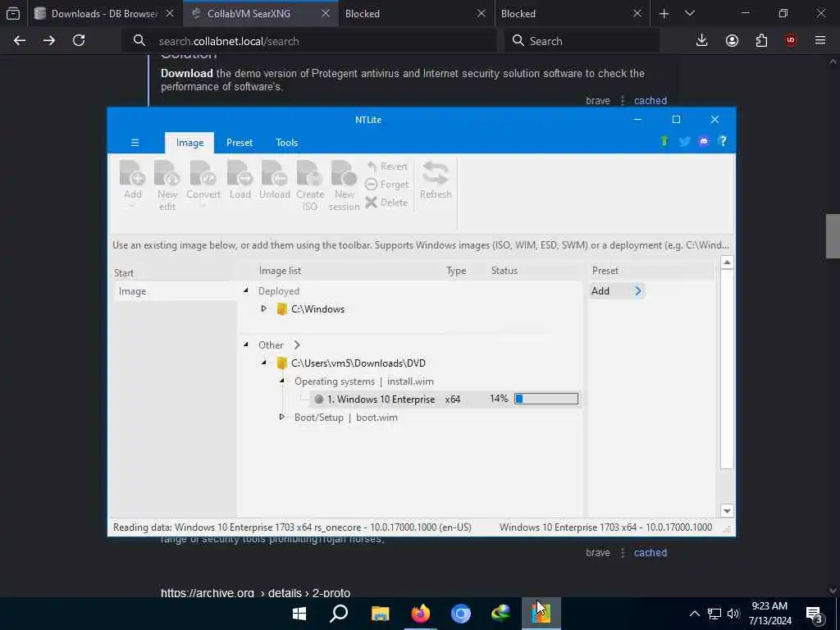Click the 14% loading progress bar

pos(546,399)
